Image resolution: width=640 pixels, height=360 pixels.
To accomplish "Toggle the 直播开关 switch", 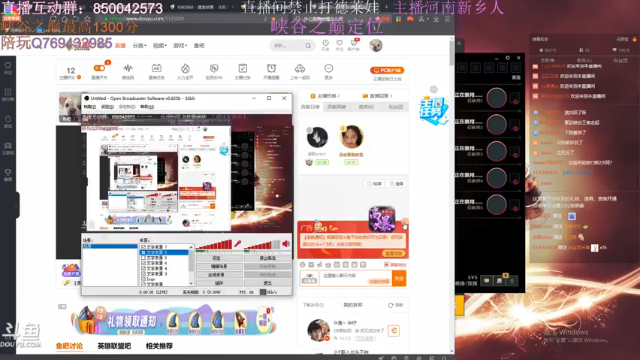I will click(x=99, y=68).
